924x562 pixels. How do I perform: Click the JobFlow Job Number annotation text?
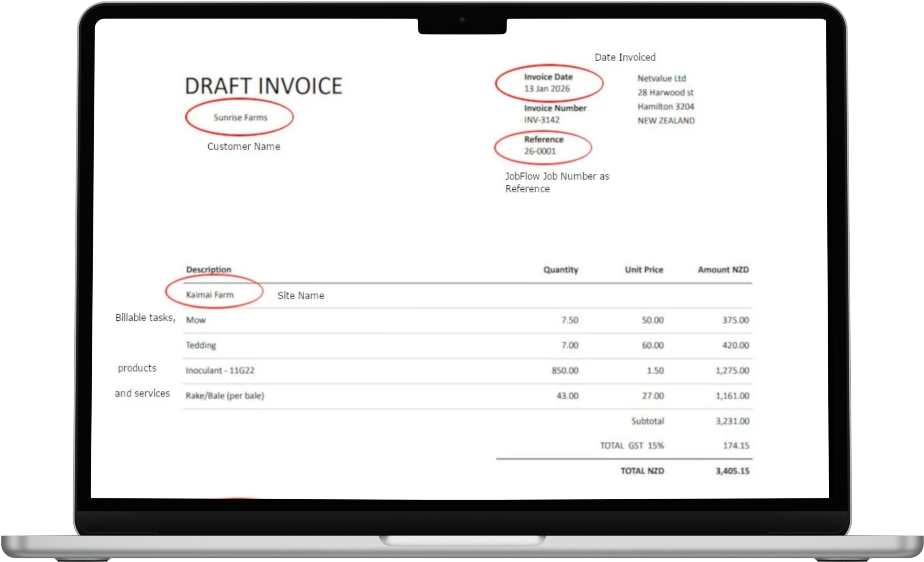coord(557,182)
